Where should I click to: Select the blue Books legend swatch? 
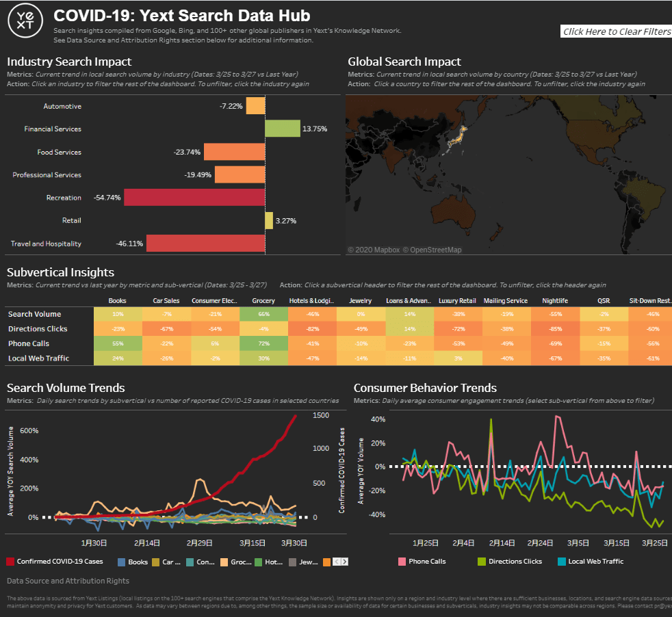click(x=122, y=562)
